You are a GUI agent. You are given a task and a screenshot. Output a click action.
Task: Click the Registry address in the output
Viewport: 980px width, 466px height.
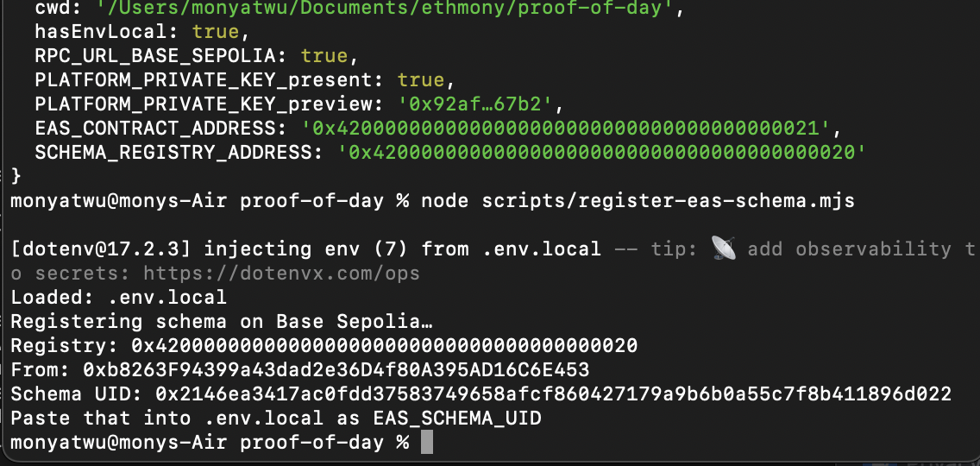pyautogui.click(x=384, y=346)
